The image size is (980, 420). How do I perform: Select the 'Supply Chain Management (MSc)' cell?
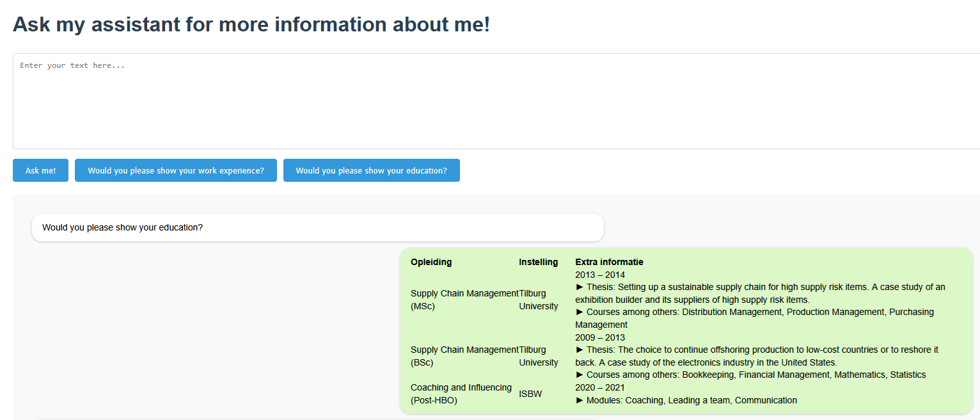(464, 300)
